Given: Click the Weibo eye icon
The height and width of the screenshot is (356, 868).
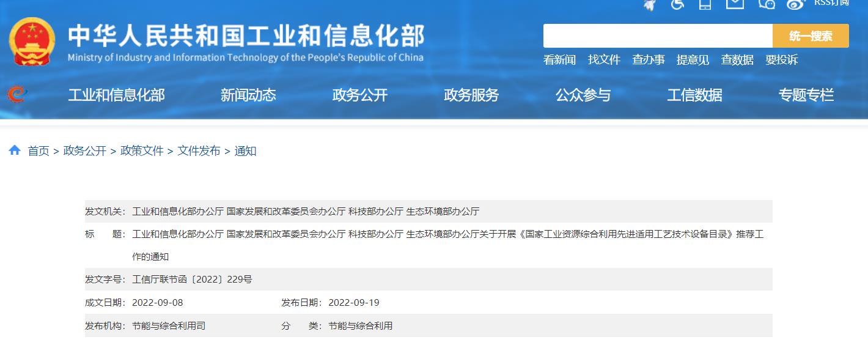Looking at the screenshot, I should point(795,5).
